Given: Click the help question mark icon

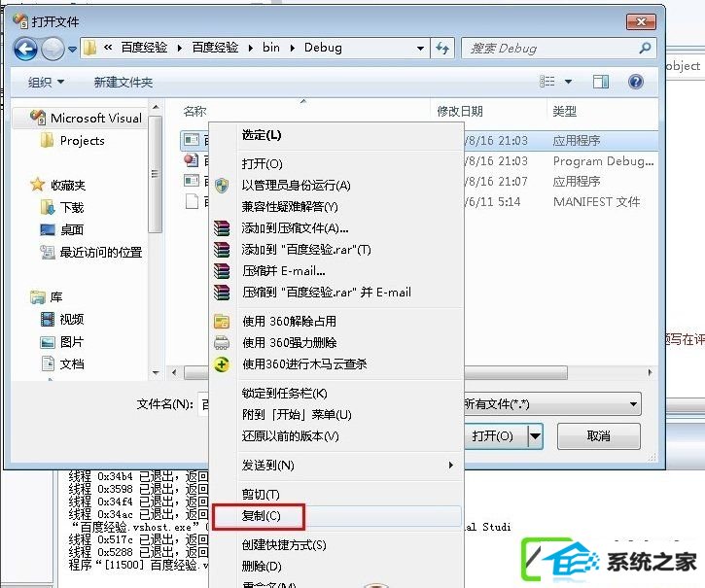Looking at the screenshot, I should coord(636,82).
